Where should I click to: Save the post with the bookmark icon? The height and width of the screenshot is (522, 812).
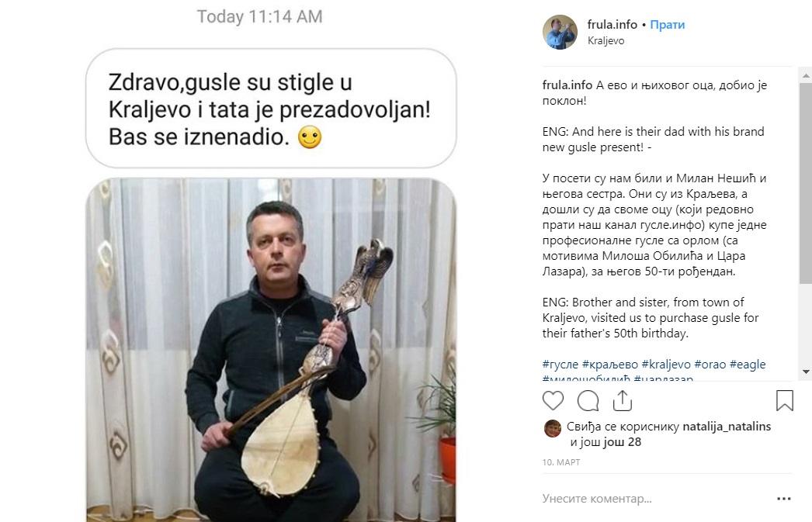(784, 400)
